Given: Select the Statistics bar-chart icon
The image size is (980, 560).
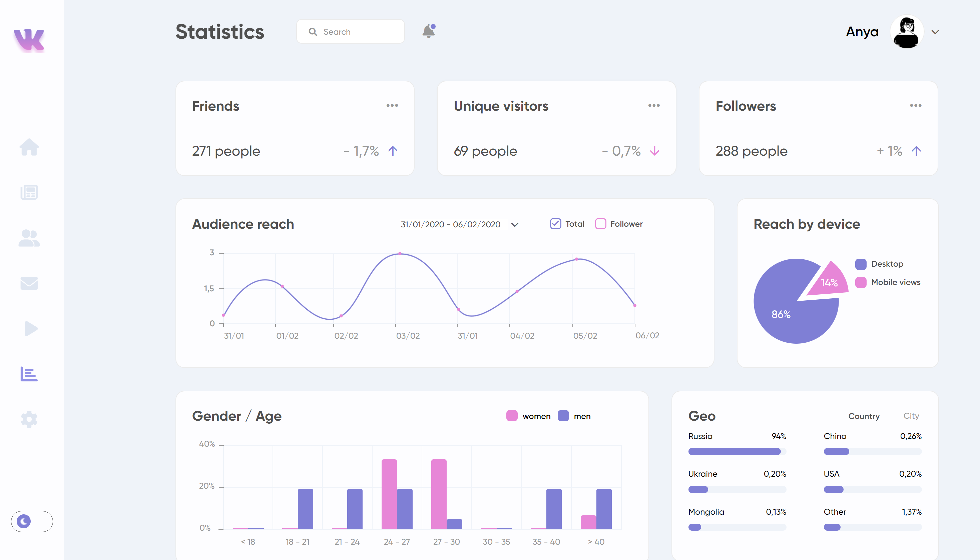Looking at the screenshot, I should point(29,374).
